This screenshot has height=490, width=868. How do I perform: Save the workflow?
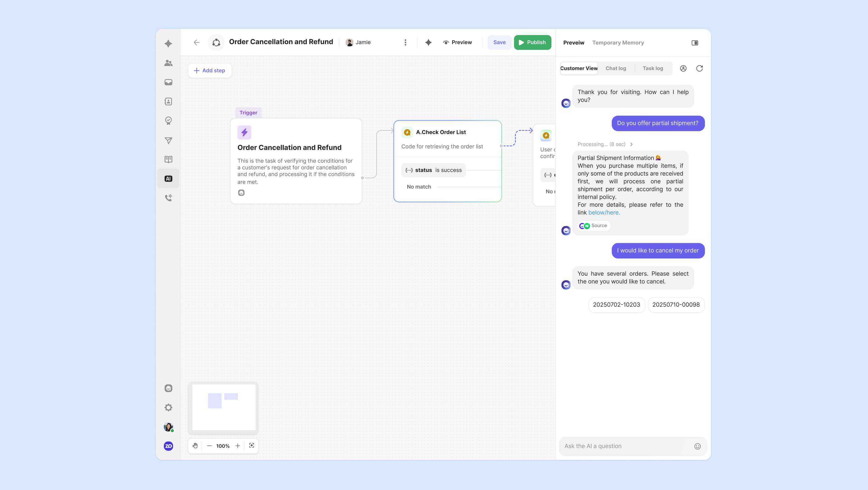pos(499,42)
